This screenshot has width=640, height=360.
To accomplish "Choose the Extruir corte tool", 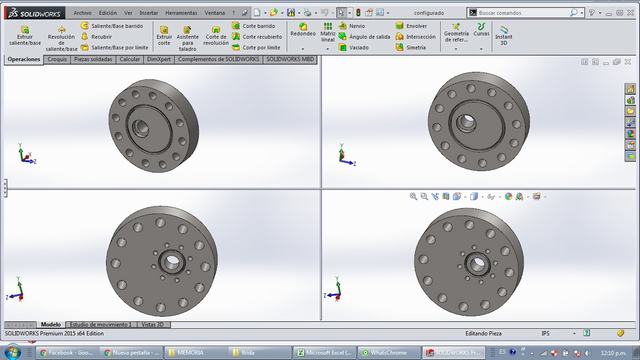I will coord(164,35).
